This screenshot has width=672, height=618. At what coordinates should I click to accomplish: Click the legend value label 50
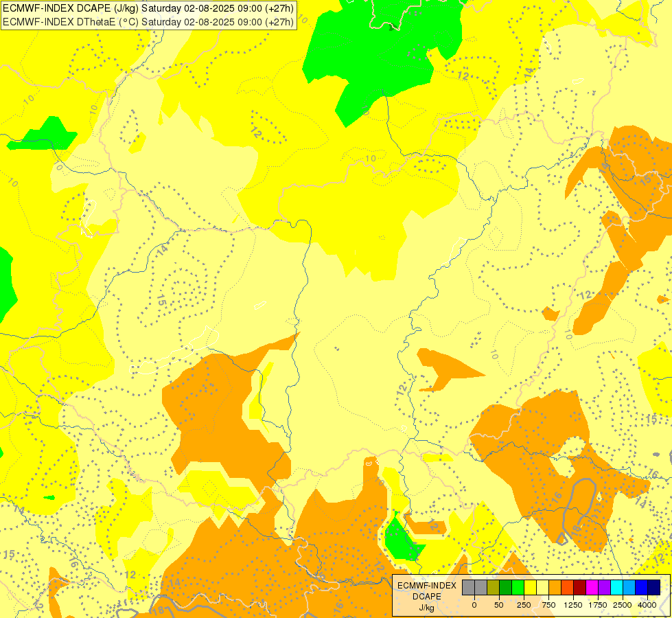pyautogui.click(x=499, y=605)
